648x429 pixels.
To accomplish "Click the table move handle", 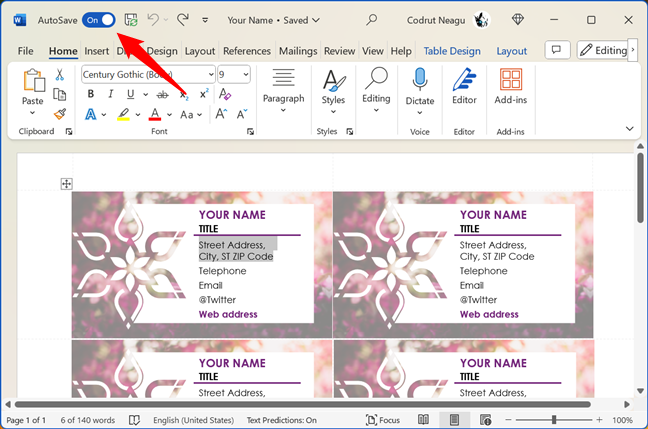I will pos(67,184).
